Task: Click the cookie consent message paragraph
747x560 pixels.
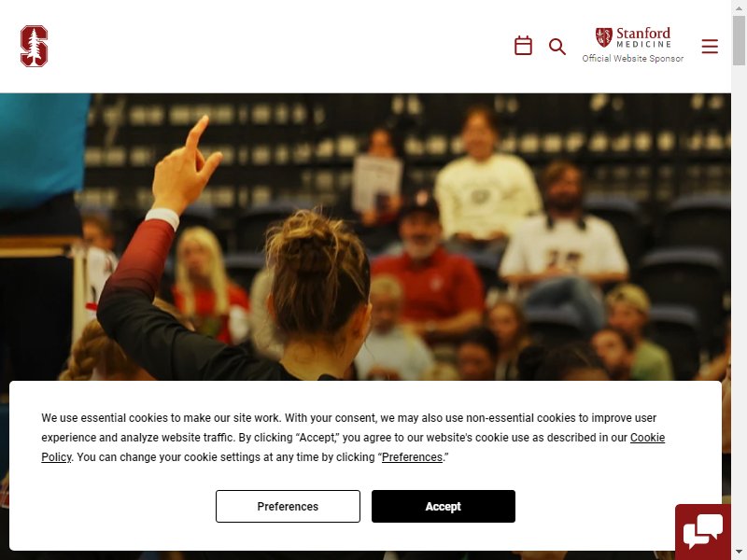Action: [353, 437]
